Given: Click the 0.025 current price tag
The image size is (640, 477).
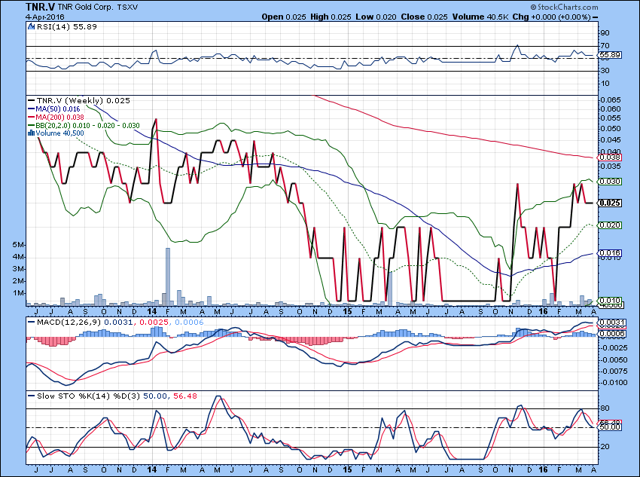Looking at the screenshot, I should (610, 203).
